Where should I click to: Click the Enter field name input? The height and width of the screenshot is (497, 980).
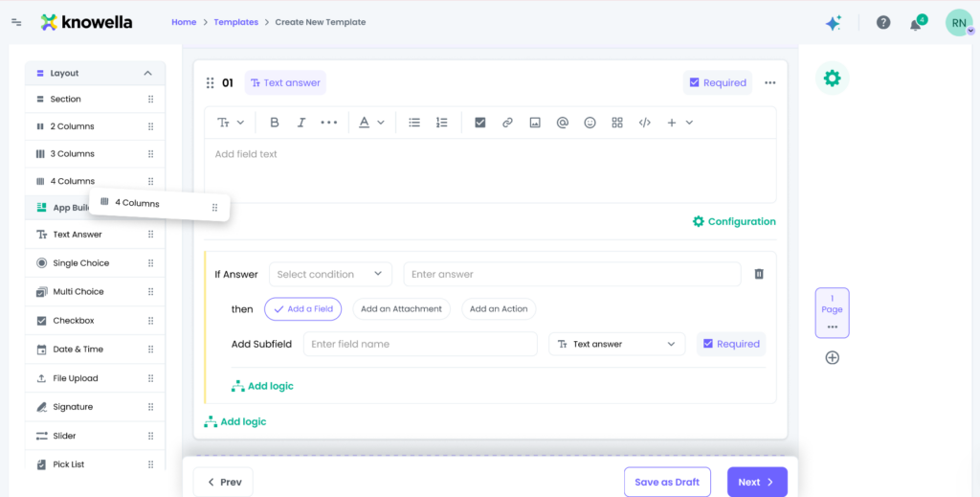[x=420, y=344]
